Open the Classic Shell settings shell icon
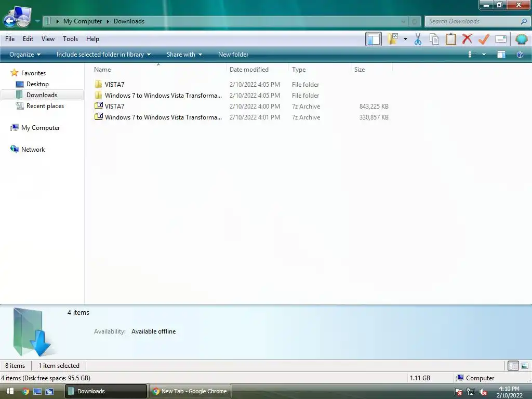 click(521, 39)
